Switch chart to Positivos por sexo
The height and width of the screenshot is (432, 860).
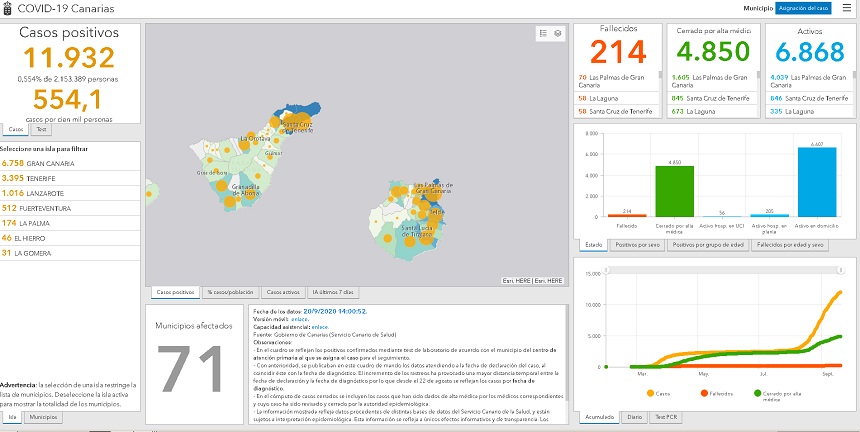point(638,244)
